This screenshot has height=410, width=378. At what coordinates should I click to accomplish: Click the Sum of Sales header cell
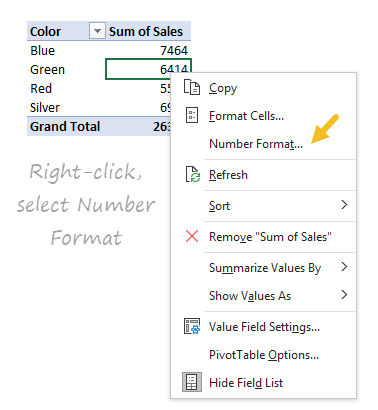148,31
